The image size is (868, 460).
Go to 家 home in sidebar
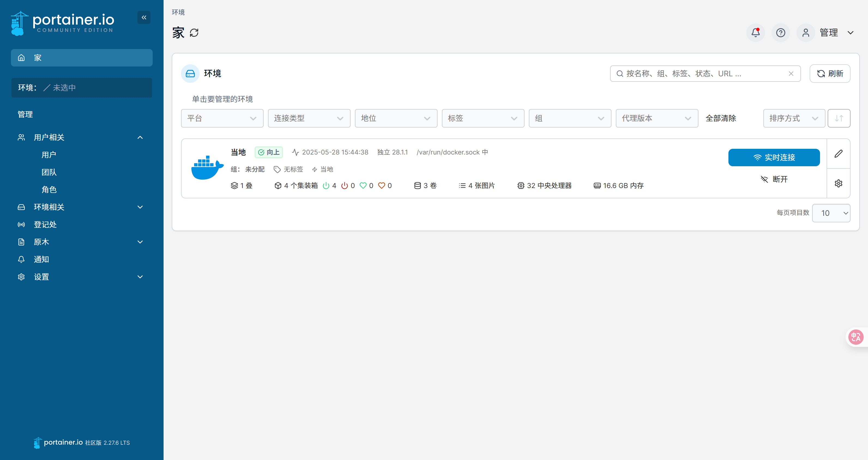click(x=82, y=57)
